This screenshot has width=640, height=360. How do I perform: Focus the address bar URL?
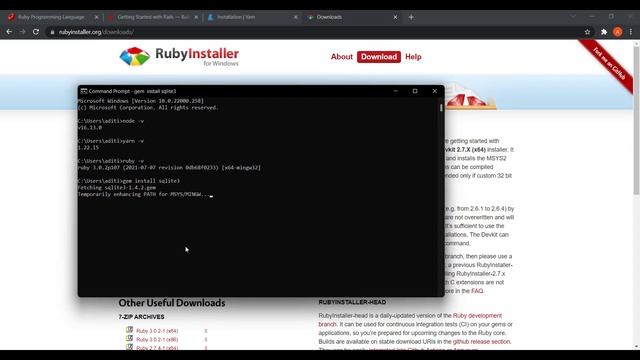point(96,32)
